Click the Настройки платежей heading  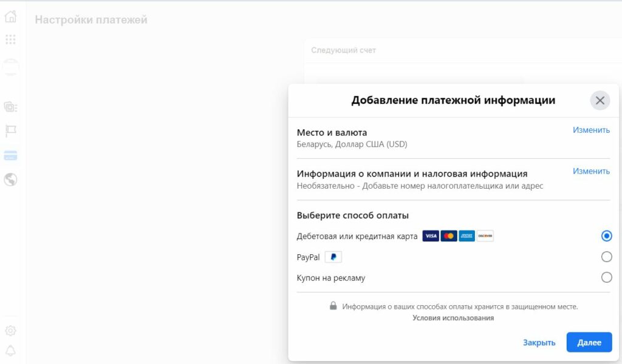click(91, 20)
